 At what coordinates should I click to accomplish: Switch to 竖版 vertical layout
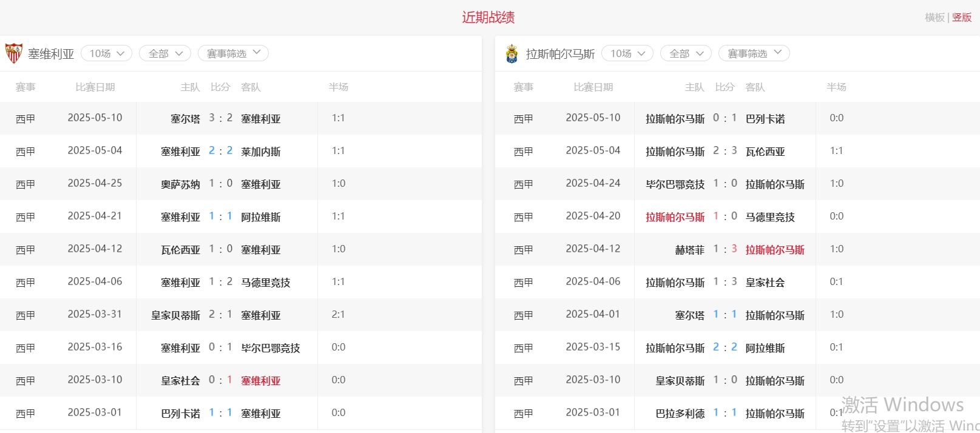[962, 18]
